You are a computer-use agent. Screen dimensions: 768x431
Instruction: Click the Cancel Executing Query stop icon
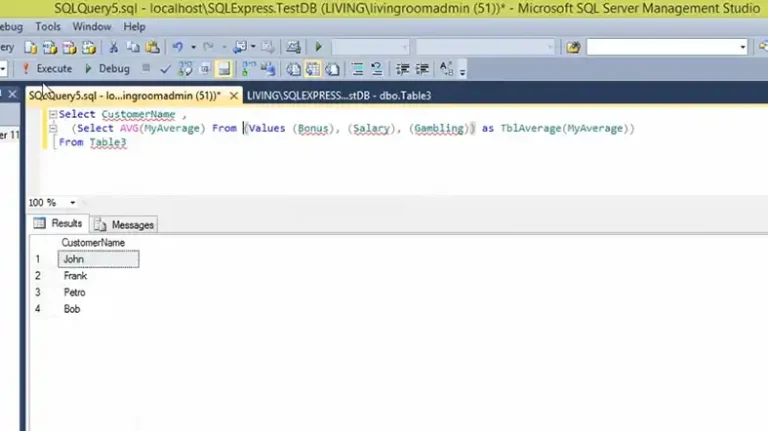146,69
